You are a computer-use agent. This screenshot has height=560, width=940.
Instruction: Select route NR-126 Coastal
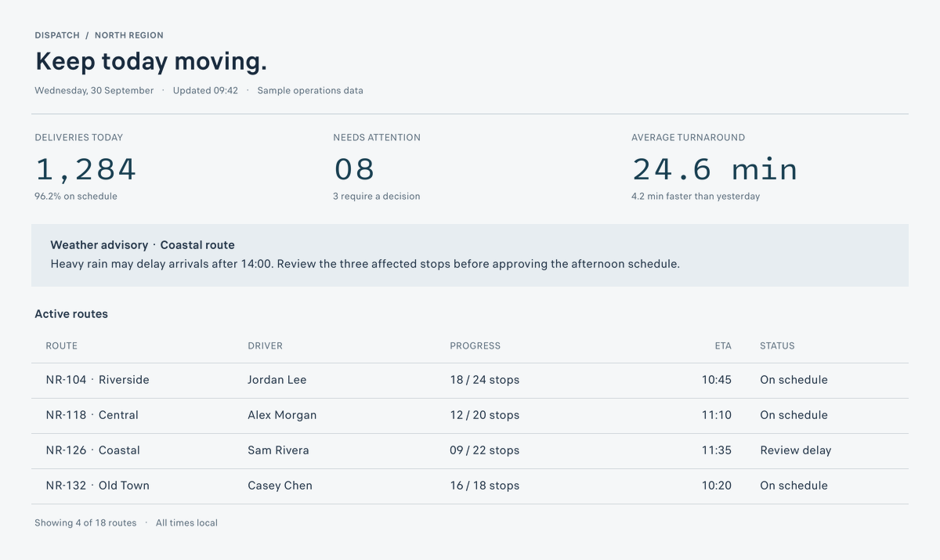pyautogui.click(x=92, y=450)
